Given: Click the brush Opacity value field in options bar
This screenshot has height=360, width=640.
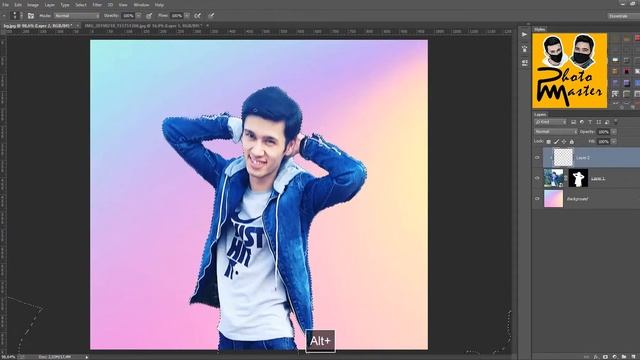Looking at the screenshot, I should pos(128,16).
